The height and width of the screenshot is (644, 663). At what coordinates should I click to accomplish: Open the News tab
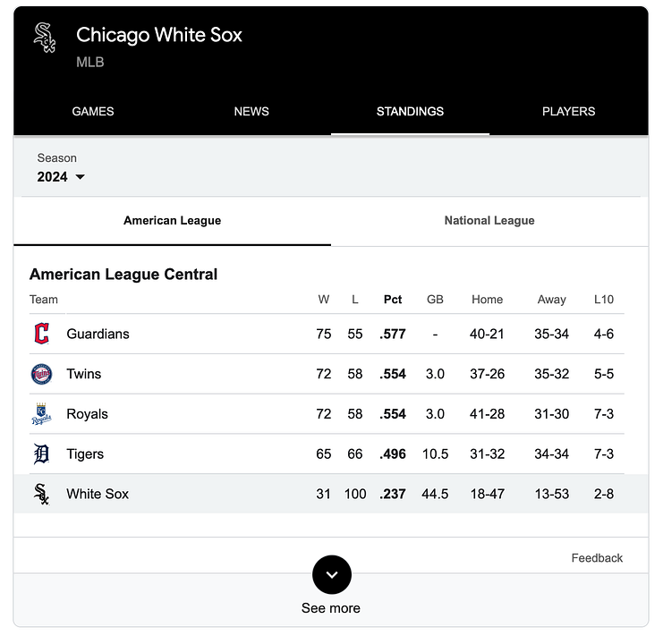click(x=251, y=111)
